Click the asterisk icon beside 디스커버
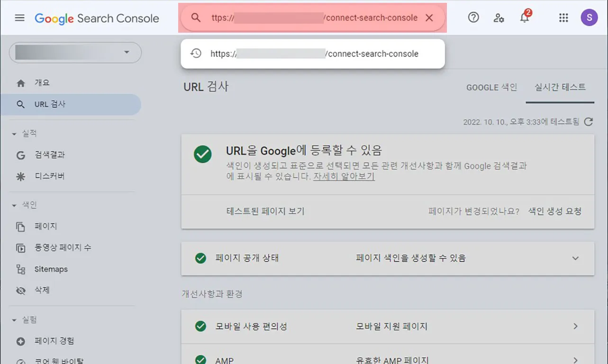 click(20, 176)
